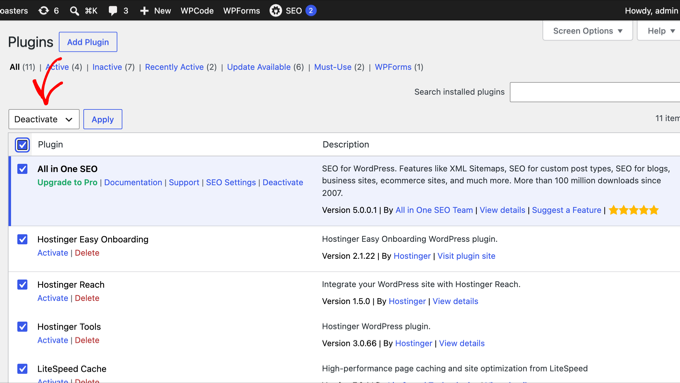Open Hostinger author link in Hostinger Tools row
Screen dimensions: 680x383
click(x=414, y=343)
